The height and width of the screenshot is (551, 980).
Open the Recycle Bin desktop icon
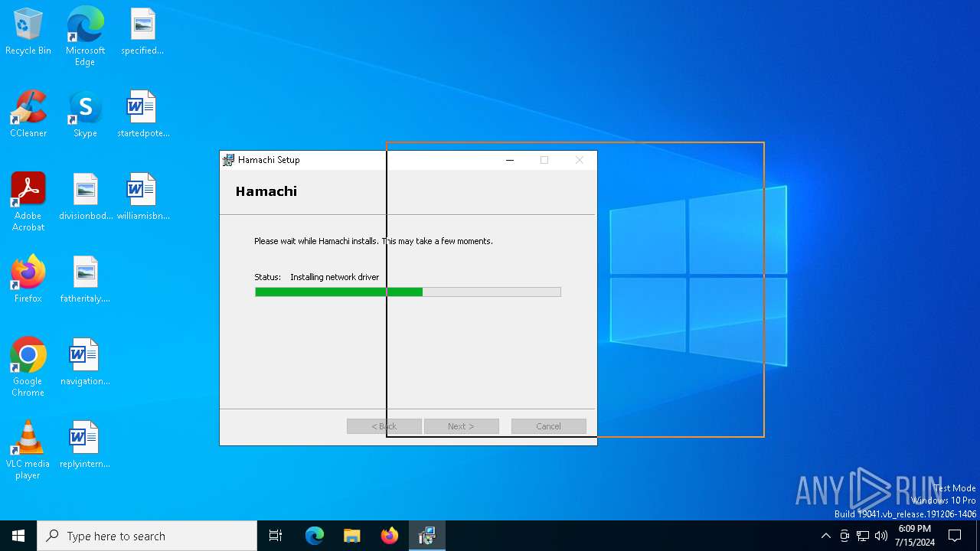(28, 31)
